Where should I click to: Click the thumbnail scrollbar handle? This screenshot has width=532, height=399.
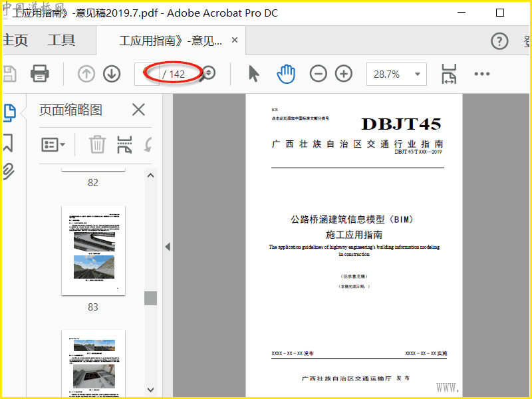coord(151,298)
